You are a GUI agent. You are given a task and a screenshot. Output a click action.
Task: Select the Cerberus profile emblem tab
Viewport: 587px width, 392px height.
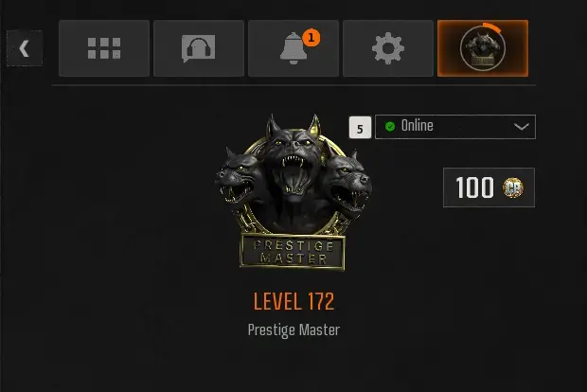[483, 48]
